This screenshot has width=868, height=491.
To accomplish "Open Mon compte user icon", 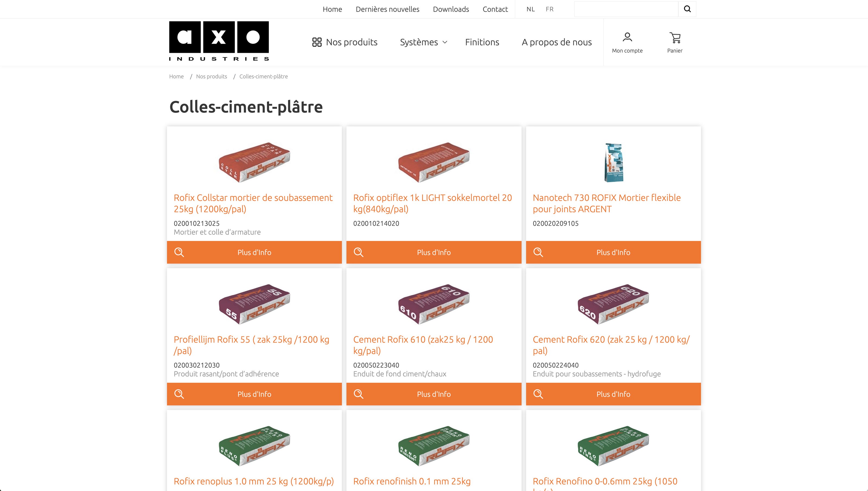I will (x=627, y=37).
